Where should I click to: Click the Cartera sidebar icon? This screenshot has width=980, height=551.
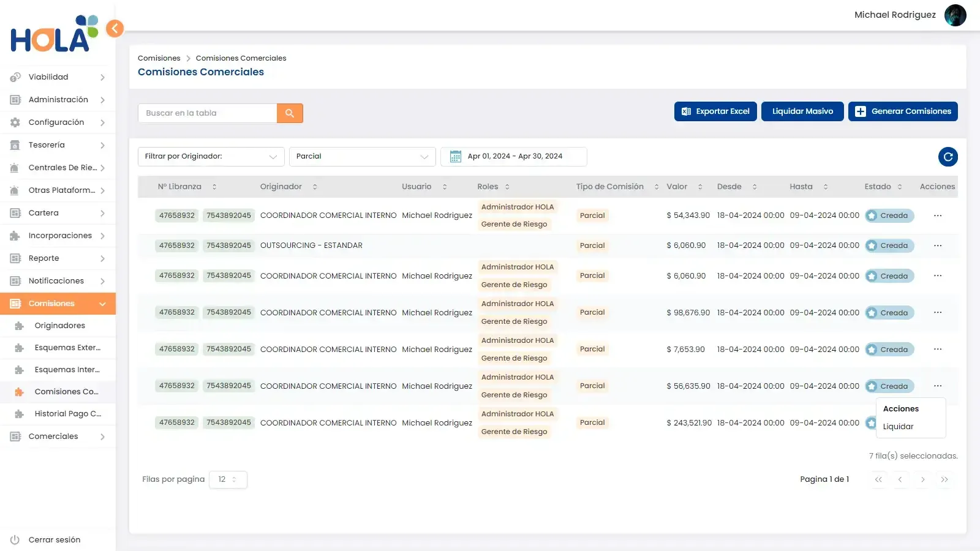15,213
